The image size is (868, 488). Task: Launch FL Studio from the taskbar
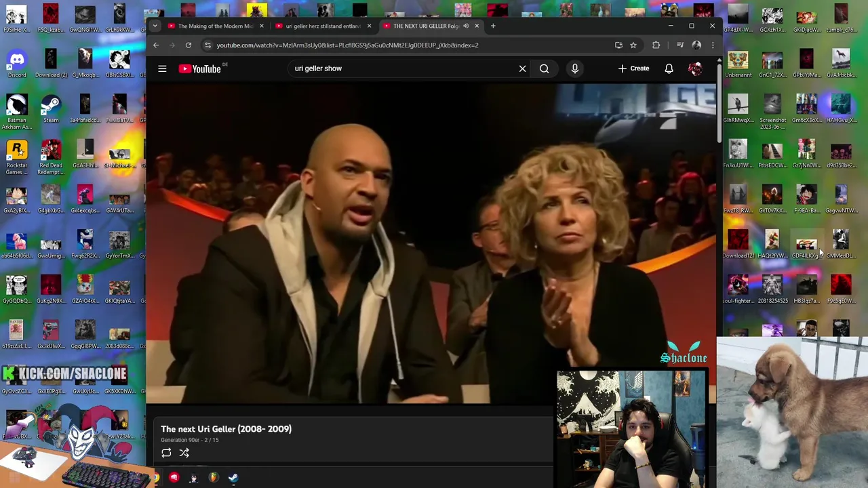point(213,479)
